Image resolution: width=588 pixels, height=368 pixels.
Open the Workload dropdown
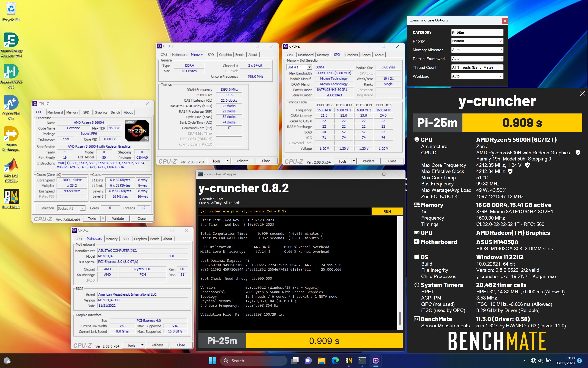coord(477,76)
